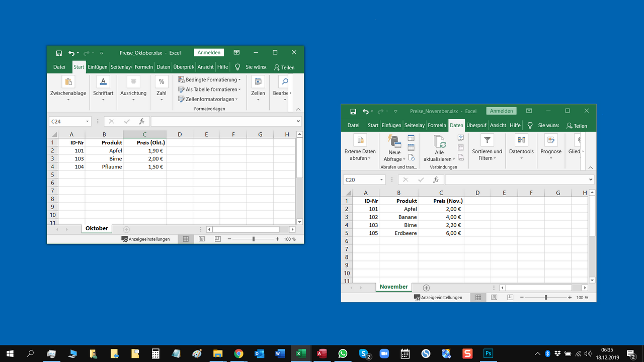Open Excel from the Windows taskbar
This screenshot has width=644, height=362.
click(300, 353)
